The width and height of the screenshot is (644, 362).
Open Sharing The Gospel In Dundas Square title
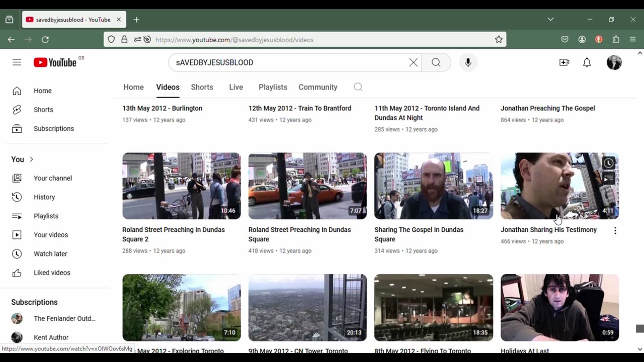pyautogui.click(x=419, y=234)
